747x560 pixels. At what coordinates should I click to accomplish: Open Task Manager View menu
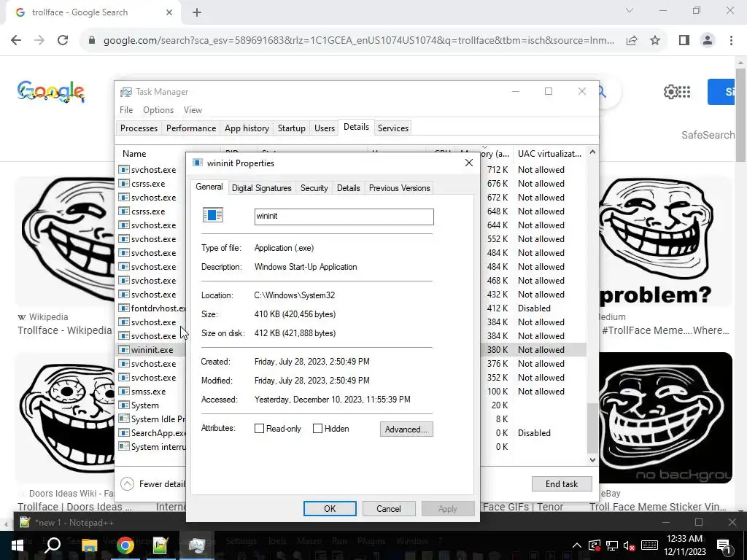(x=193, y=110)
